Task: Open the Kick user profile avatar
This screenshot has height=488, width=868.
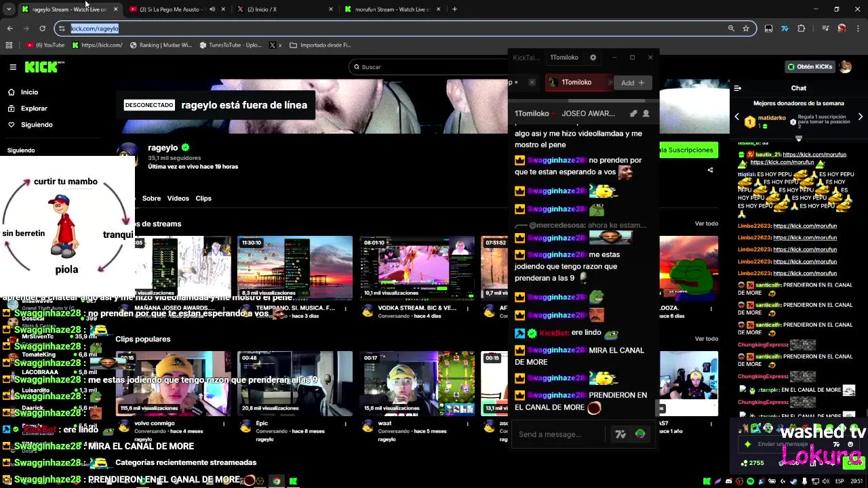Action: (x=846, y=67)
